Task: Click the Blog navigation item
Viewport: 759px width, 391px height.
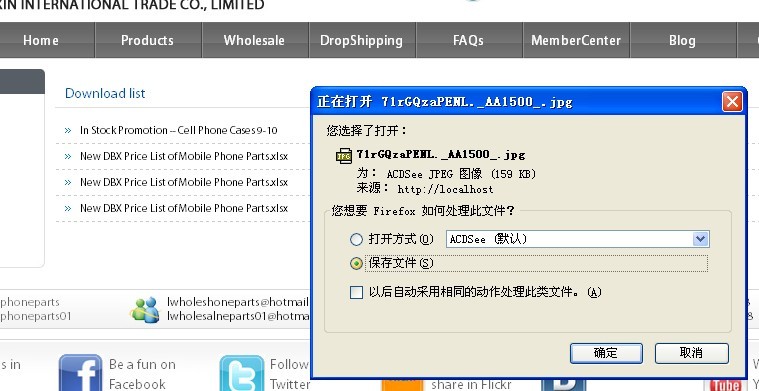Action: [x=683, y=40]
